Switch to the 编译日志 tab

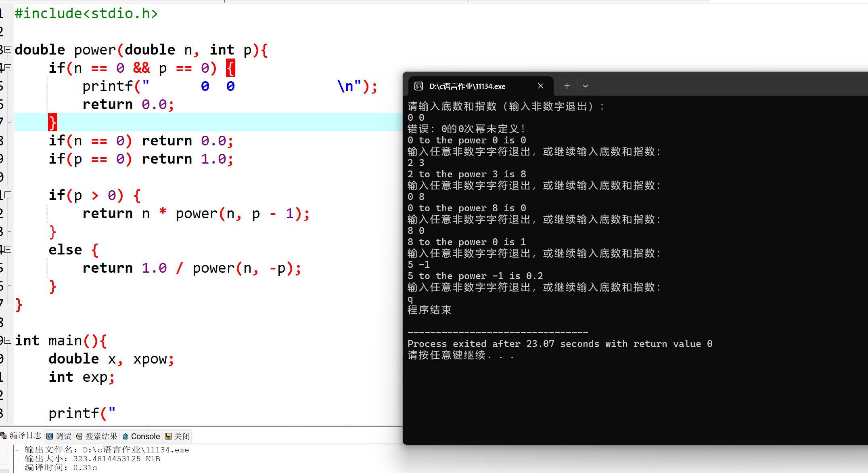(25, 436)
